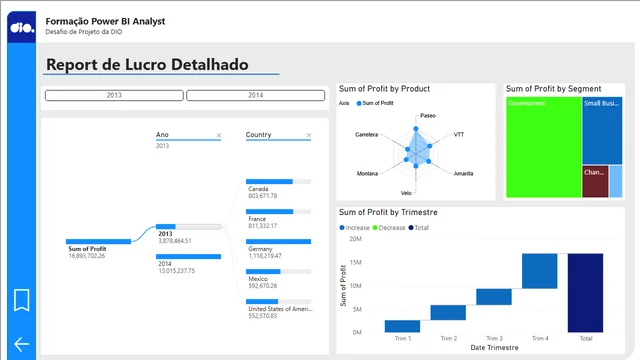Click the Trim 3 waterfall bar
The height and width of the screenshot is (360, 640).
click(494, 297)
